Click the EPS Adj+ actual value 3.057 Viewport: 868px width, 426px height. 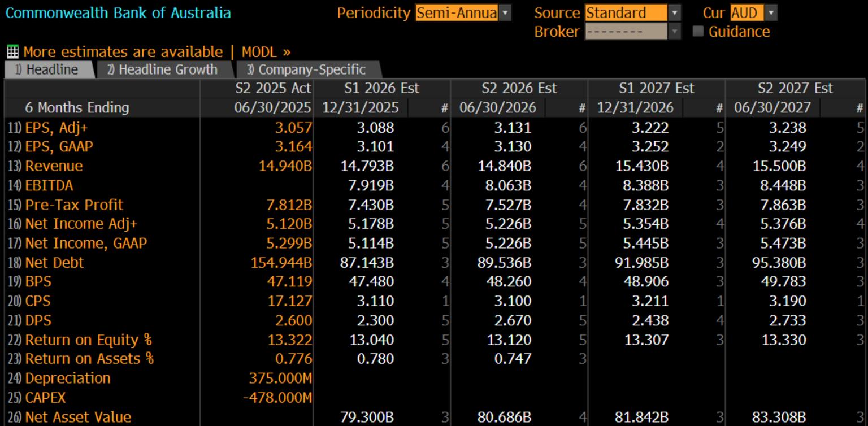tap(293, 128)
